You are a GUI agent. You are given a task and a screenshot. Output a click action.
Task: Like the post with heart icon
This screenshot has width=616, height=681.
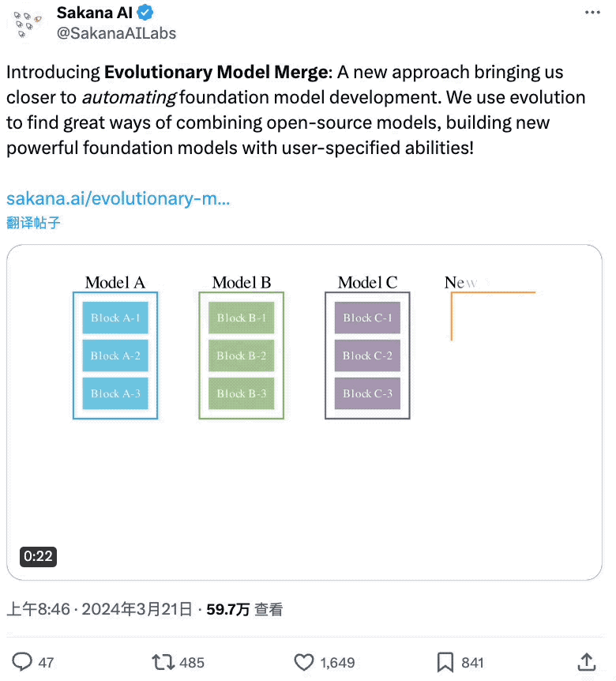click(x=304, y=661)
